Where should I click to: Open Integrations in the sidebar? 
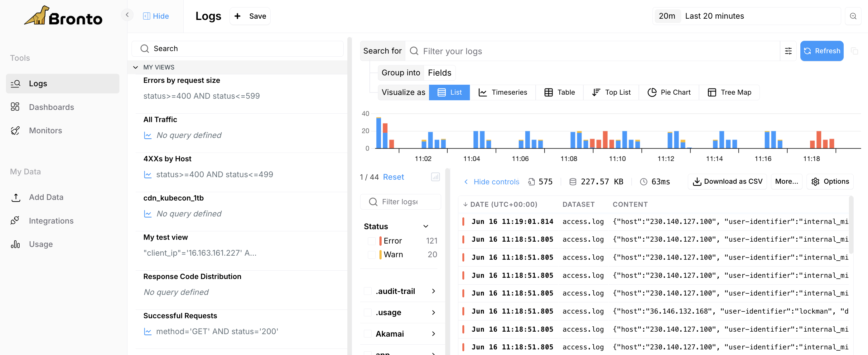[x=51, y=221]
